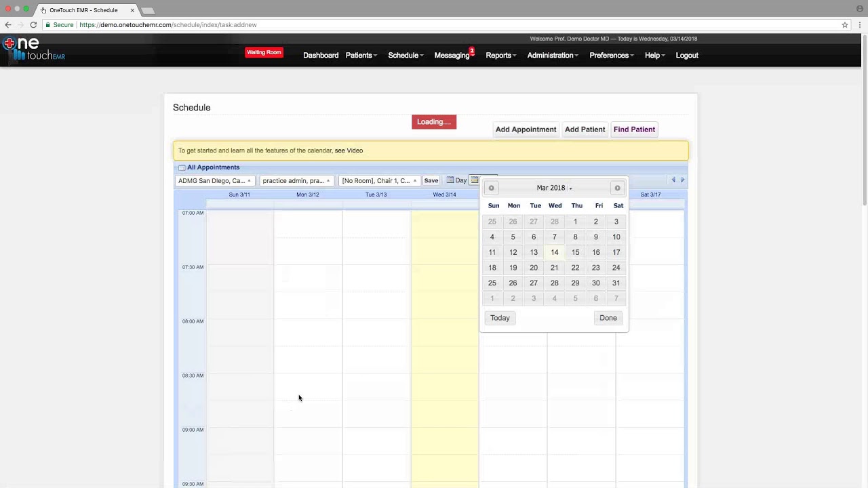Open the Patients menu
Screen dimensions: 868x488
point(361,56)
